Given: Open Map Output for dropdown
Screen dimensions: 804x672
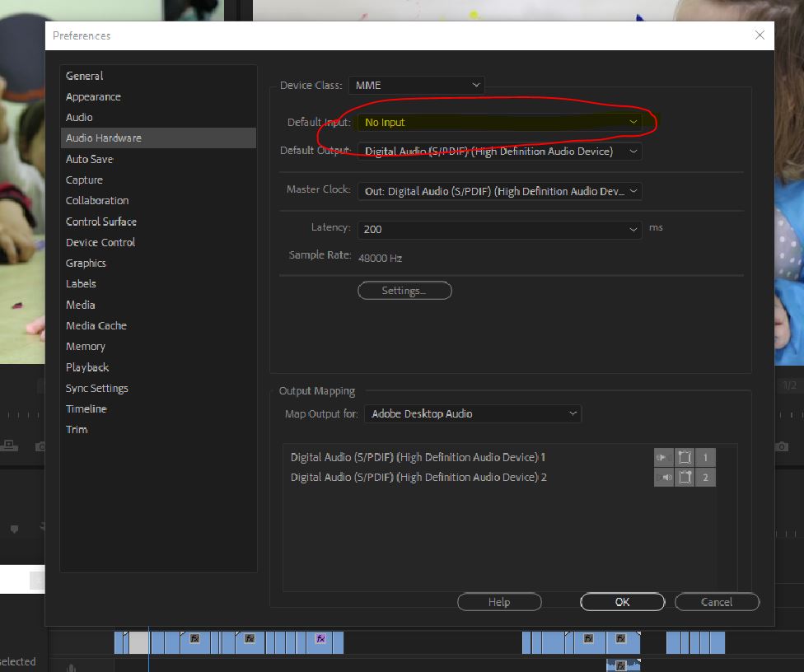Looking at the screenshot, I should [473, 413].
